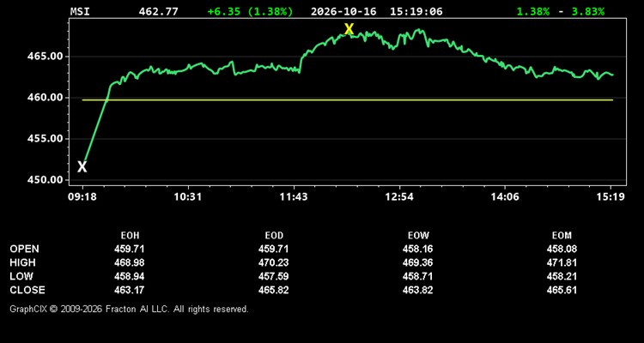
Task: Click EOH close value 463.17
Action: (130, 290)
